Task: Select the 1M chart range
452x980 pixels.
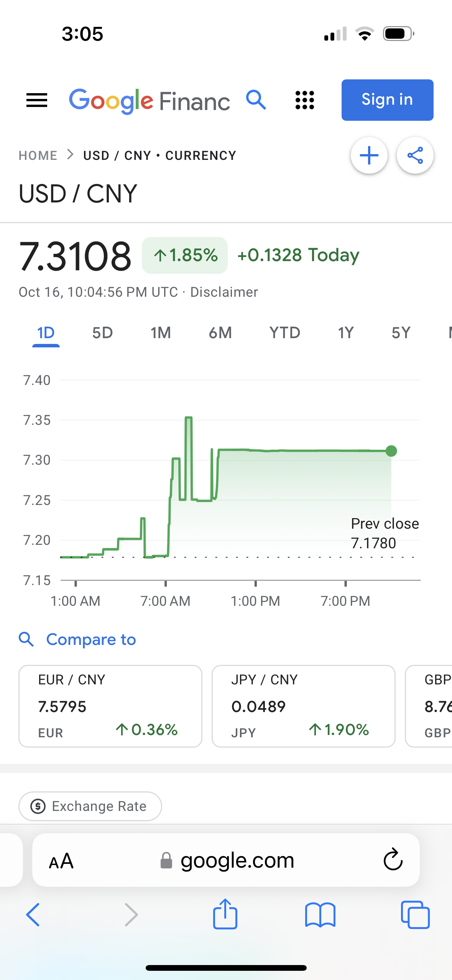Action: tap(161, 333)
